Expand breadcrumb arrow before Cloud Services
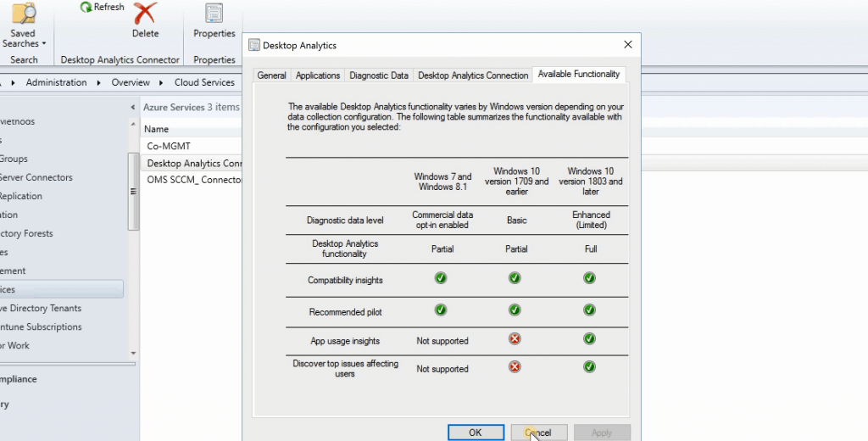Image resolution: width=868 pixels, height=441 pixels. click(161, 82)
